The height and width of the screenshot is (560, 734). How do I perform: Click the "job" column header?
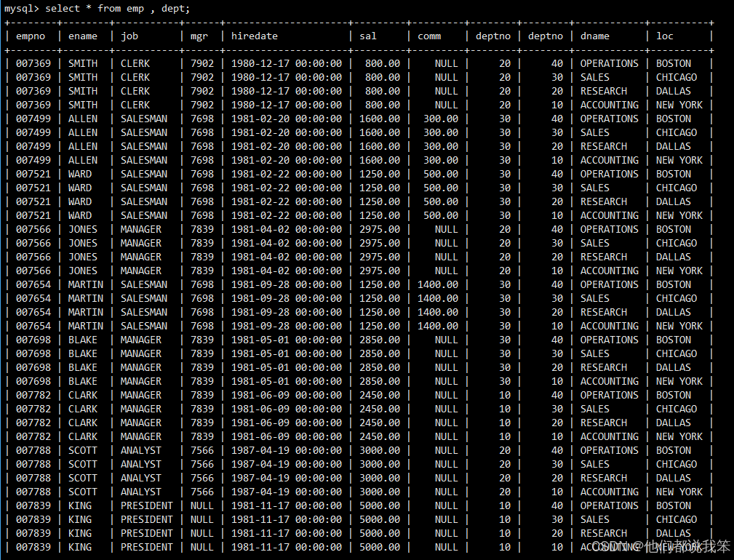coord(129,36)
